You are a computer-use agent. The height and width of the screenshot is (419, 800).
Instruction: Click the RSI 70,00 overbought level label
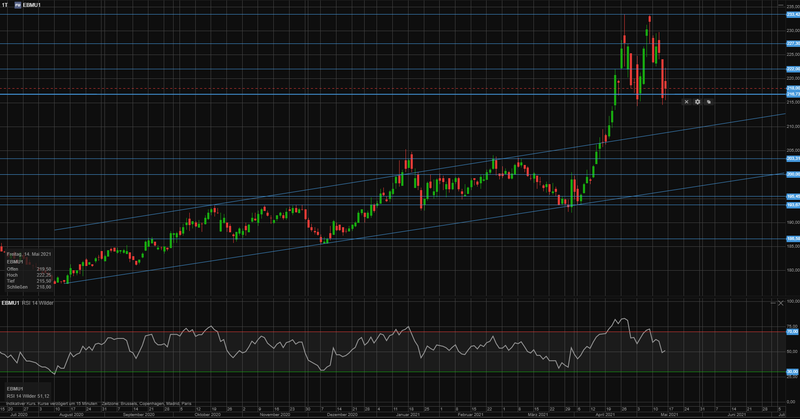click(x=790, y=330)
